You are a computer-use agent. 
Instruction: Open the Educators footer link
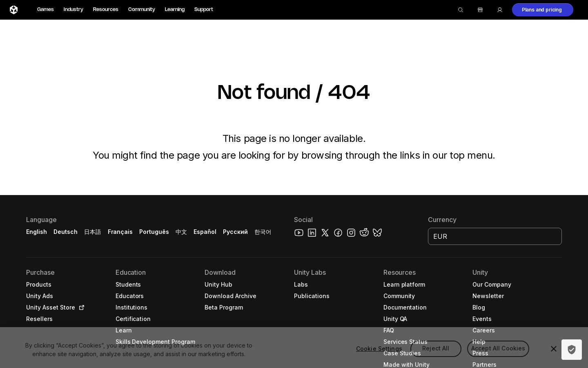pos(129,296)
